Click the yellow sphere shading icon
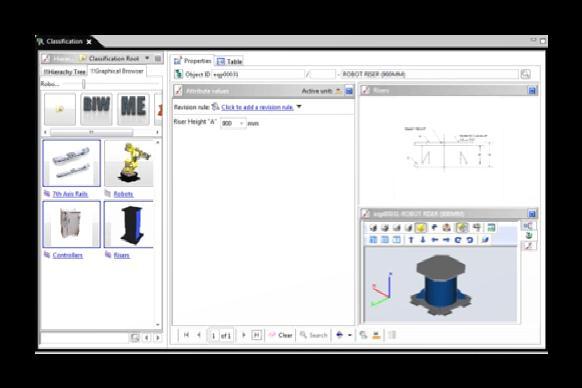The image size is (582, 388). point(421,228)
